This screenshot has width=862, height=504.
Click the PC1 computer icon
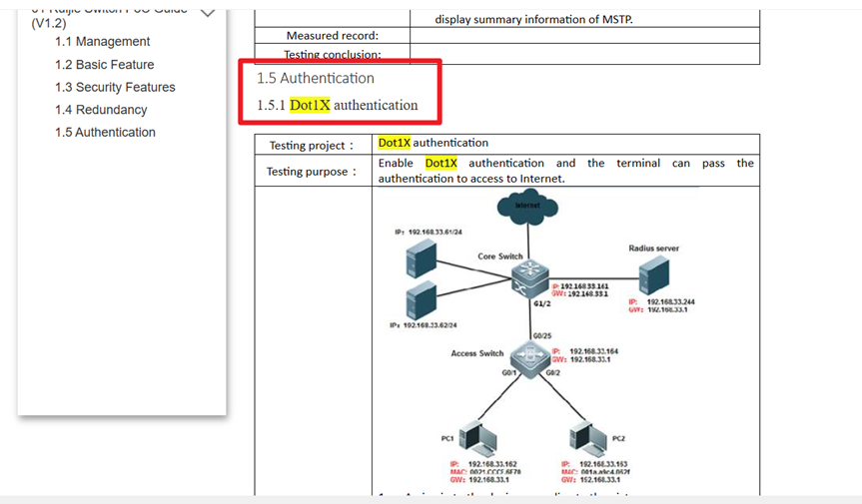(x=477, y=438)
